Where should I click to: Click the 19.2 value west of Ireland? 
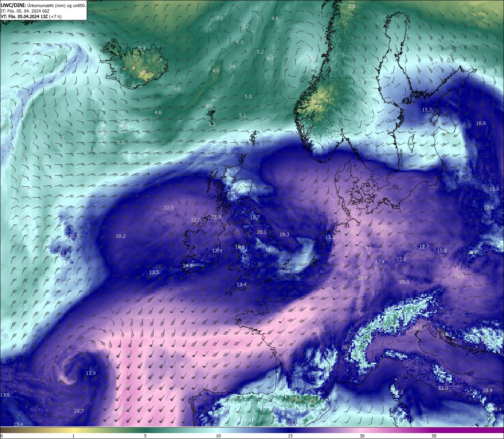(120, 236)
